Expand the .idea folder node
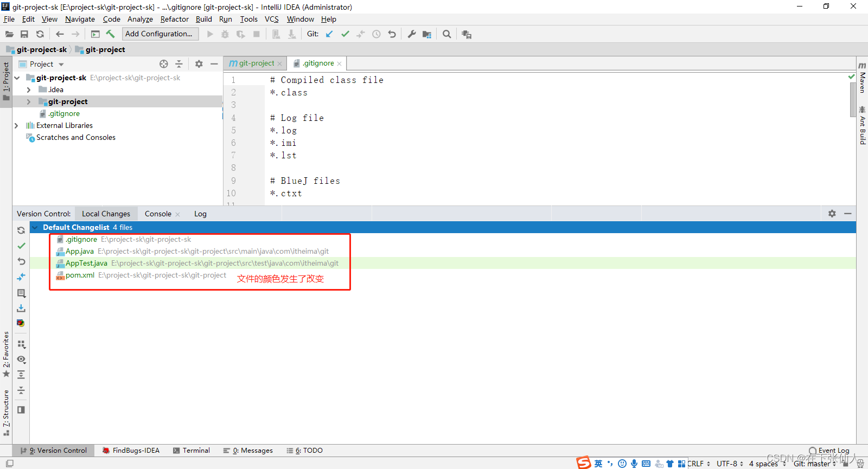The width and height of the screenshot is (868, 469). tap(29, 90)
